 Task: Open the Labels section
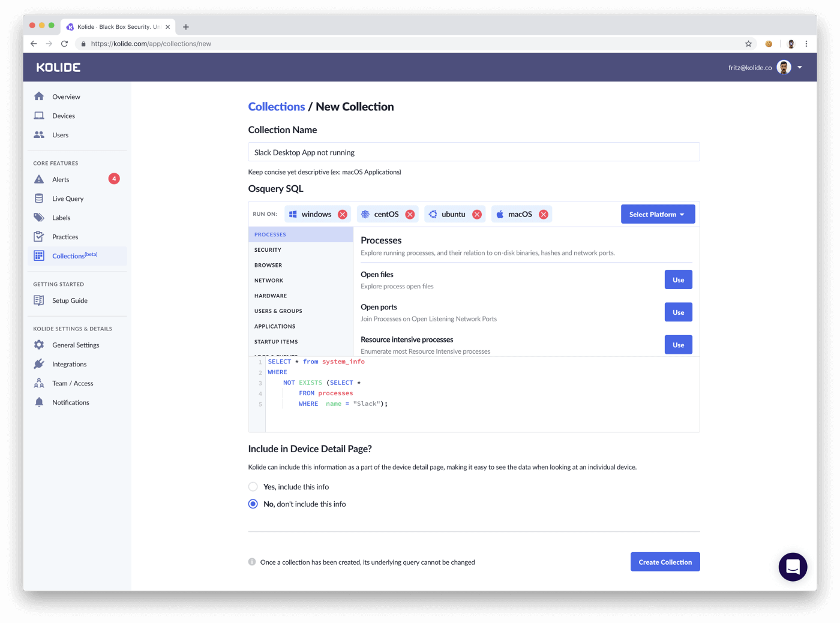pos(61,217)
